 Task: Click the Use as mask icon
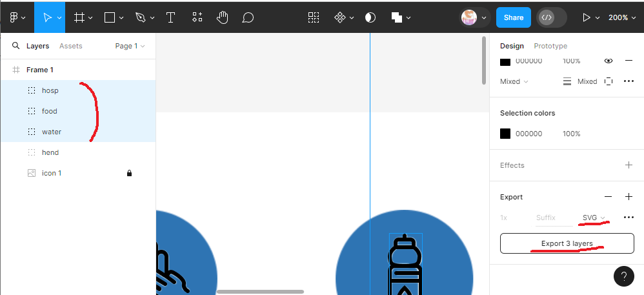(x=370, y=17)
